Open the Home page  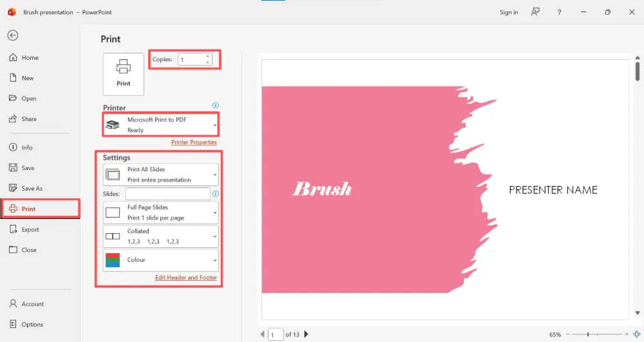(x=24, y=57)
